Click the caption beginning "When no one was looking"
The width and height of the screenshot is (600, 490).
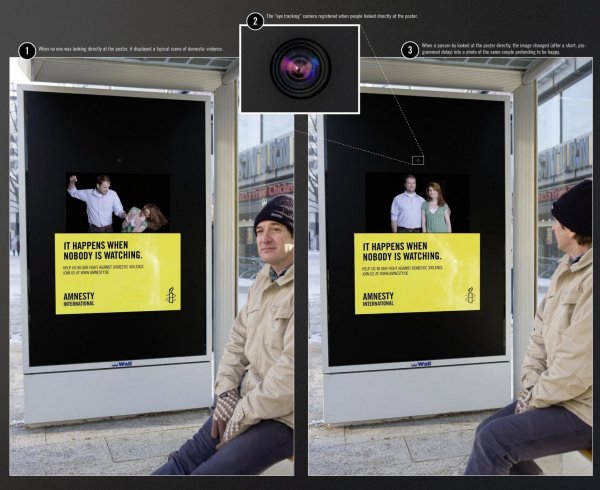(x=130, y=49)
